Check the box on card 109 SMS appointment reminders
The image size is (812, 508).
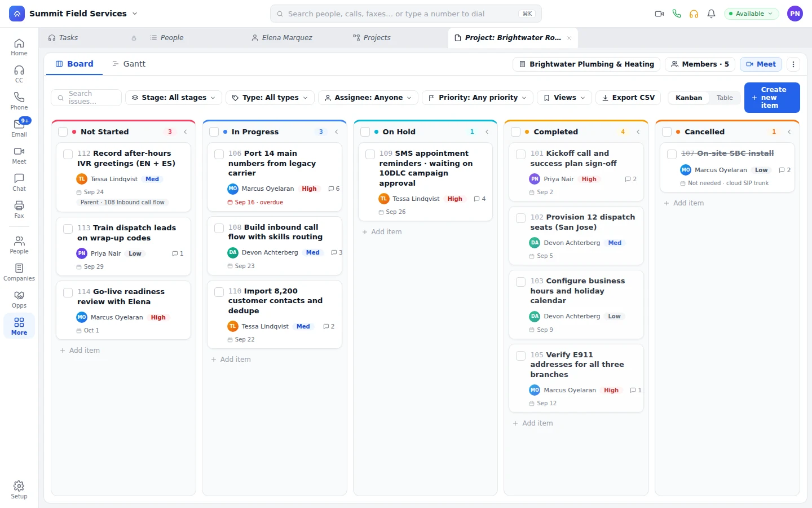370,154
